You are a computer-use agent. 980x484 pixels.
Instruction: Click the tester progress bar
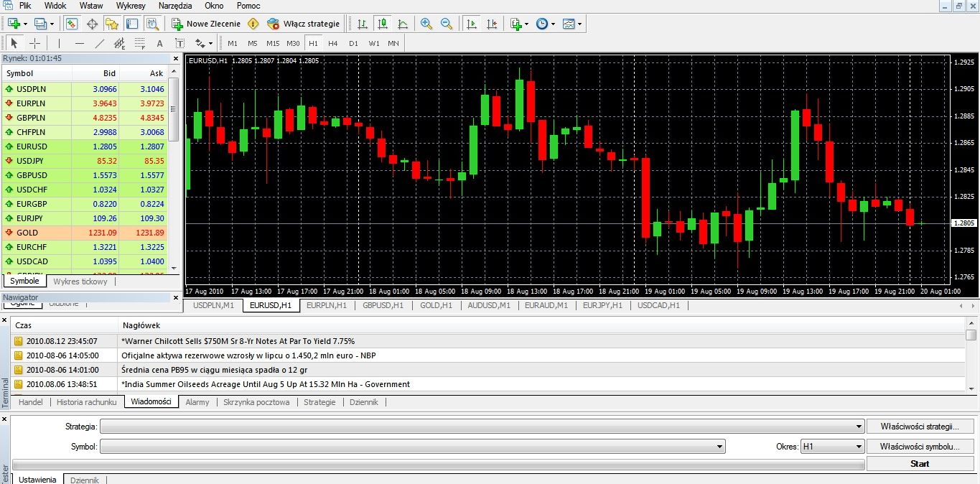(x=438, y=465)
